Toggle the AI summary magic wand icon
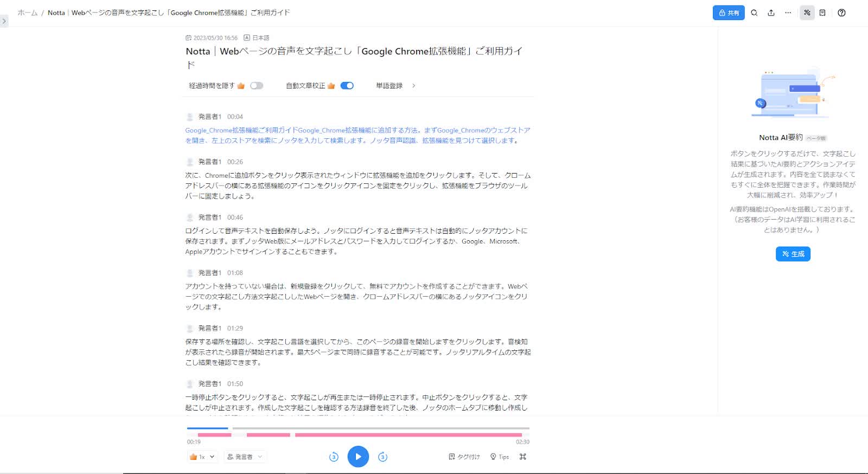The height and width of the screenshot is (474, 868). tap(807, 13)
